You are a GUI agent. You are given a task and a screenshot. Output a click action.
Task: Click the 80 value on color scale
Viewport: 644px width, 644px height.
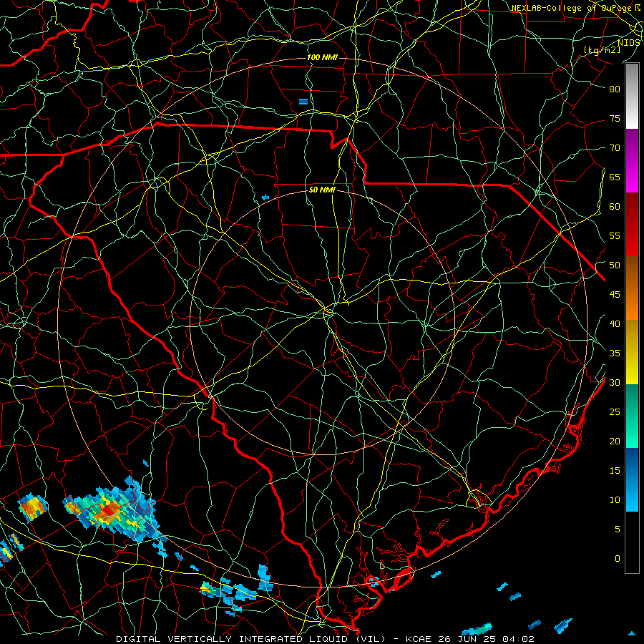point(615,89)
